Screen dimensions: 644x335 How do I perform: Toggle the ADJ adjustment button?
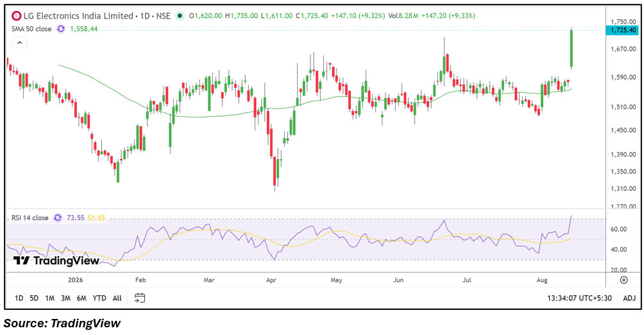point(629,298)
